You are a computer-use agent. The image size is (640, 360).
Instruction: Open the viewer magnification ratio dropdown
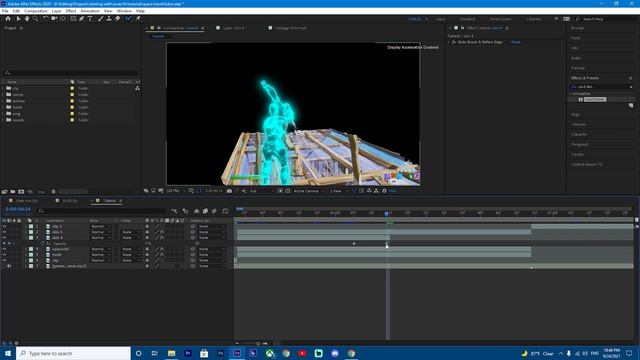click(176, 191)
